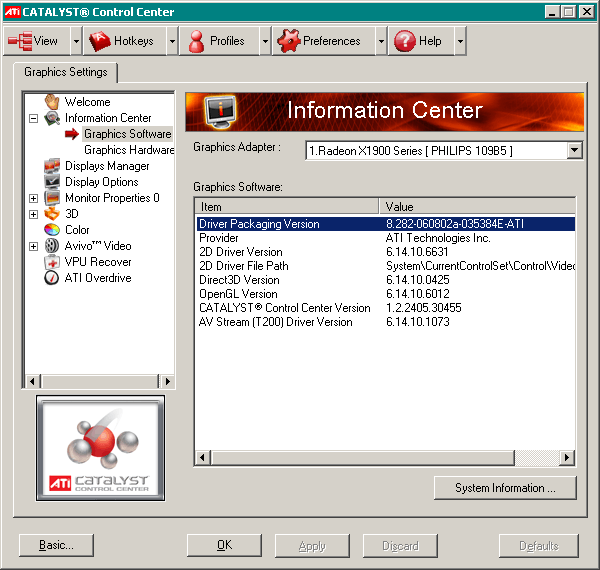Select AV Stream (T200) Driver Version row
The height and width of the screenshot is (570, 600).
[x=385, y=322]
